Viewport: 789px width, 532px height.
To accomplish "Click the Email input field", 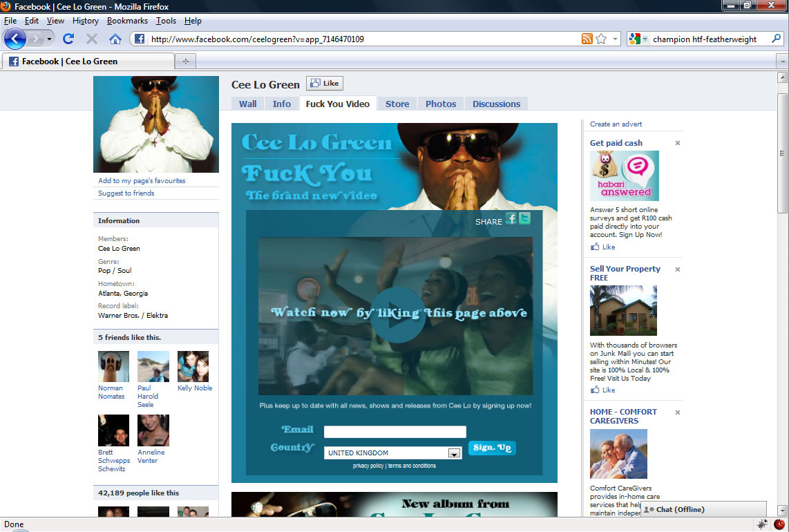I will coord(395,431).
